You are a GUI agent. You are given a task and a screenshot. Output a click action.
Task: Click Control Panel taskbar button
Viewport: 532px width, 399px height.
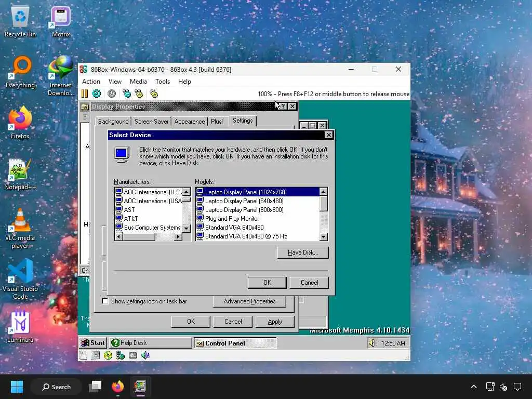pyautogui.click(x=235, y=343)
